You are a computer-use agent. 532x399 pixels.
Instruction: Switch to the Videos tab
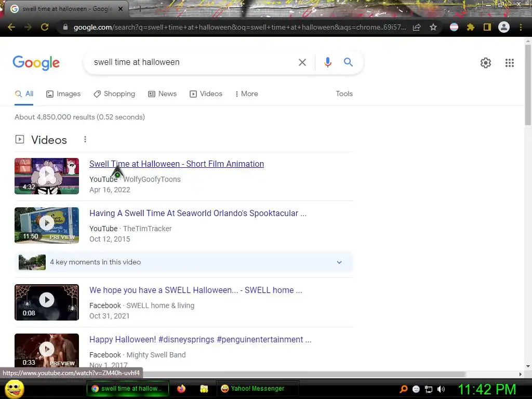[x=206, y=94]
